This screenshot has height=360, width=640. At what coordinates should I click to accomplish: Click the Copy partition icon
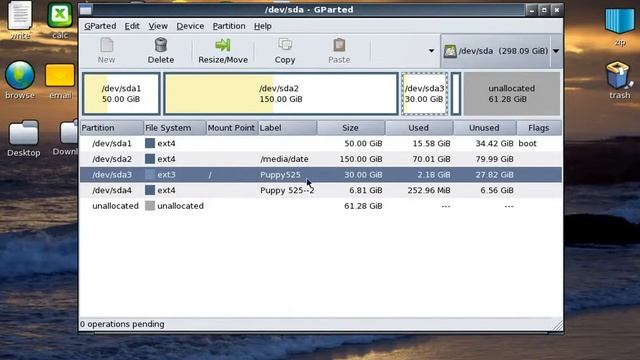click(285, 44)
